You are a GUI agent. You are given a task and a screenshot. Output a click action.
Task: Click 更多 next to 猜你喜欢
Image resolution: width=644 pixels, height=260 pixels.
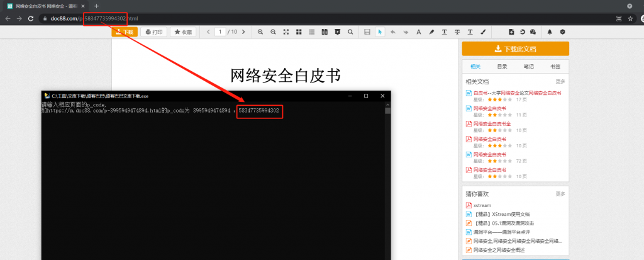(560, 194)
